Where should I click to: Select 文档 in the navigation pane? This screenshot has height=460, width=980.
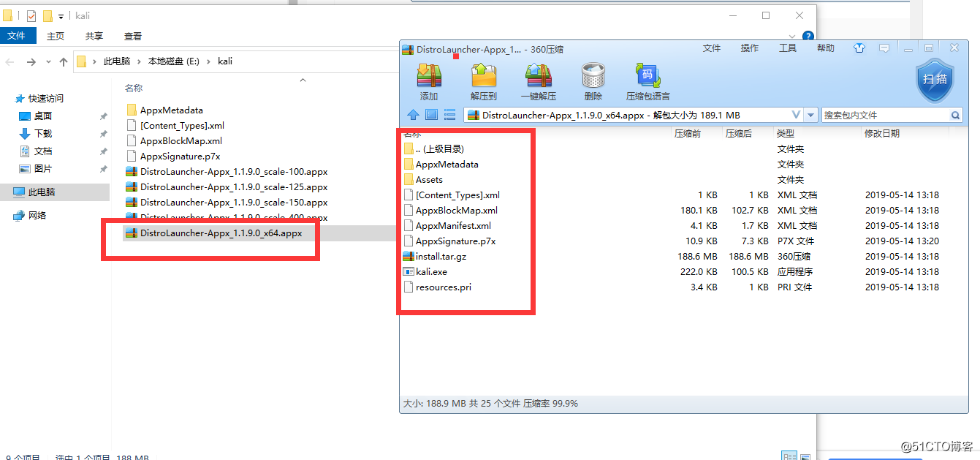(43, 151)
